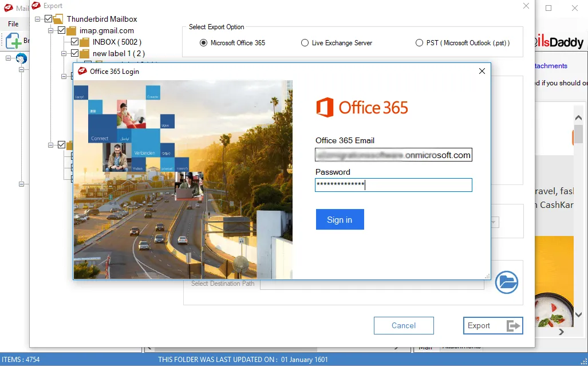Toggle the Thunderbird Mailbox checkbox

pyautogui.click(x=48, y=19)
